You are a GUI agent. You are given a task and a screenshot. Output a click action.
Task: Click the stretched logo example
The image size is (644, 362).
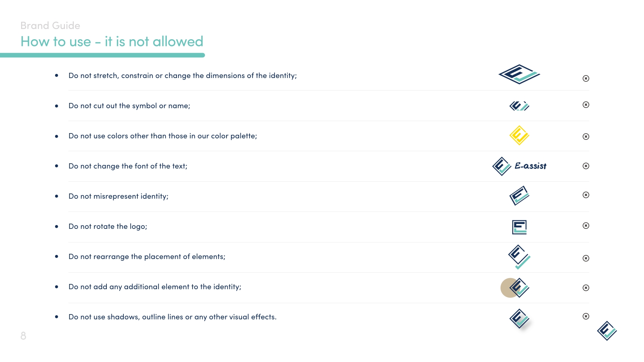click(519, 74)
